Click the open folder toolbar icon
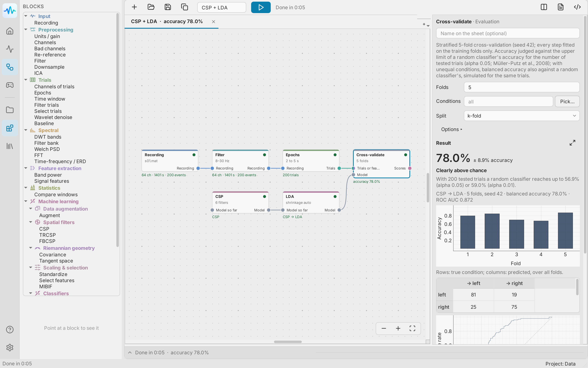This screenshot has height=368, width=588. pos(151,7)
